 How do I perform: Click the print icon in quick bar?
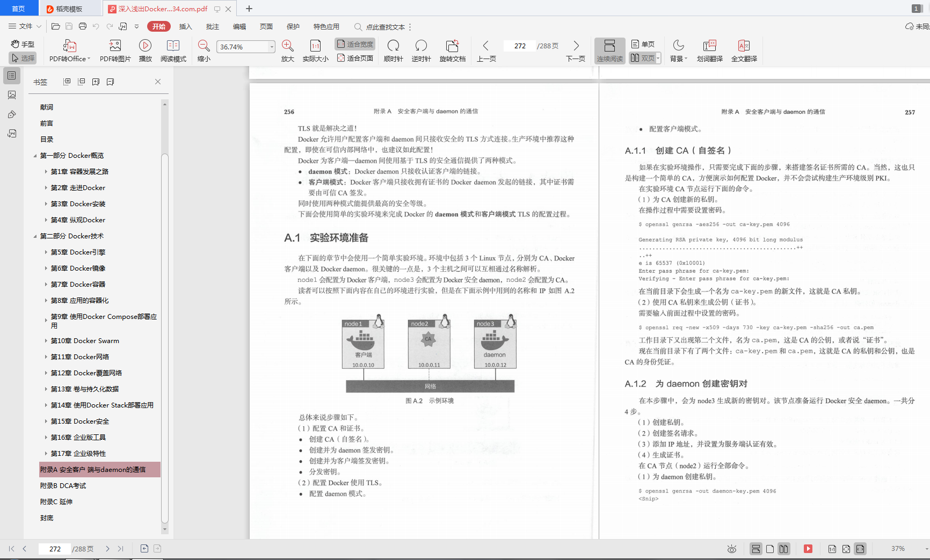pyautogui.click(x=82, y=26)
